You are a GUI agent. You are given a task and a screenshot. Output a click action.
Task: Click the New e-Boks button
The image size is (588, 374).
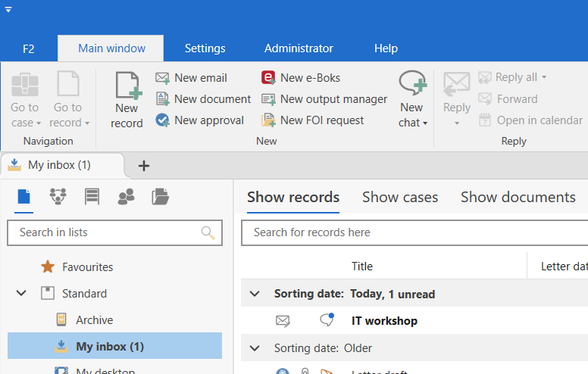point(301,78)
